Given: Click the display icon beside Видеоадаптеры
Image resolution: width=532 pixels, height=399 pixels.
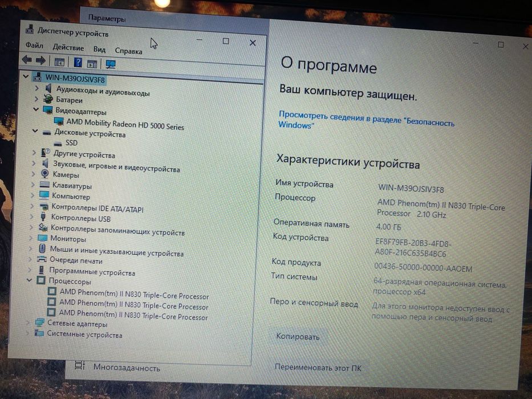Looking at the screenshot, I should (47, 110).
